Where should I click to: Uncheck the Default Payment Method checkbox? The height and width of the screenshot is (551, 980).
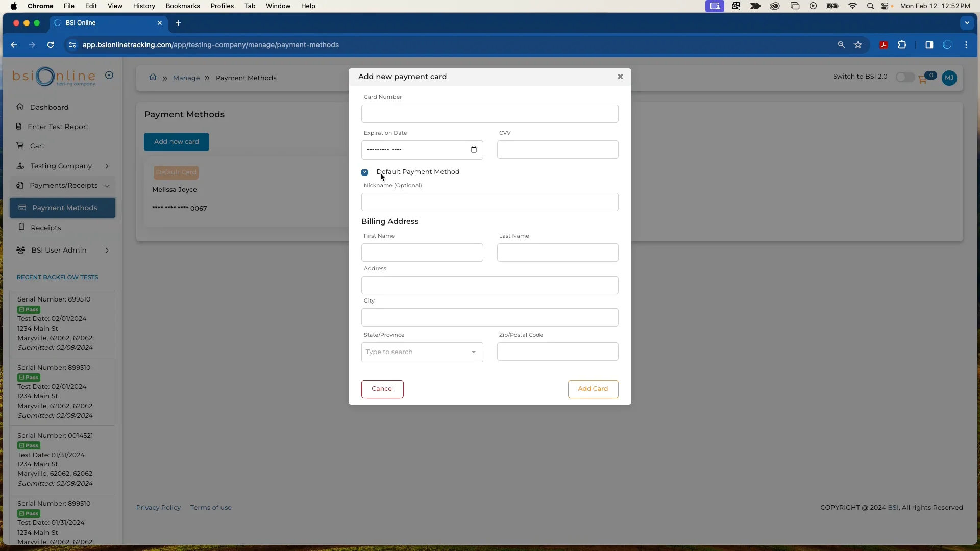tap(364, 172)
